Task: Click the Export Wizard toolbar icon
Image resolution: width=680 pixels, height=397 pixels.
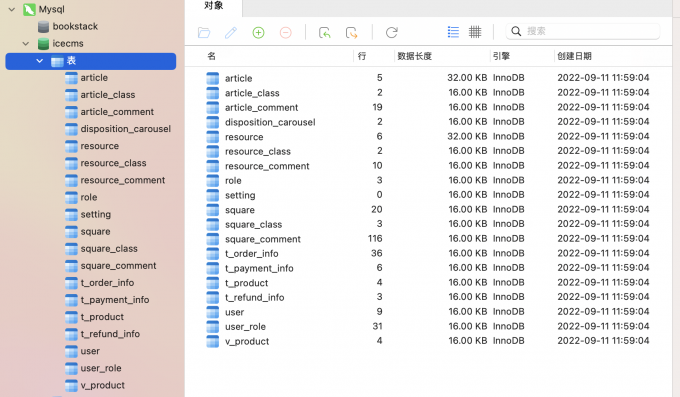Action: (x=352, y=33)
